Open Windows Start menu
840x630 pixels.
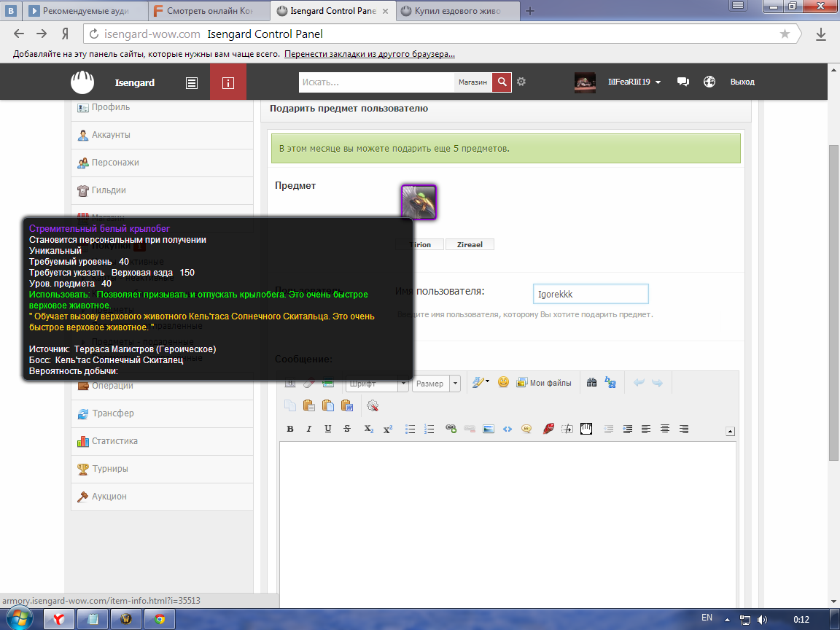click(x=19, y=619)
